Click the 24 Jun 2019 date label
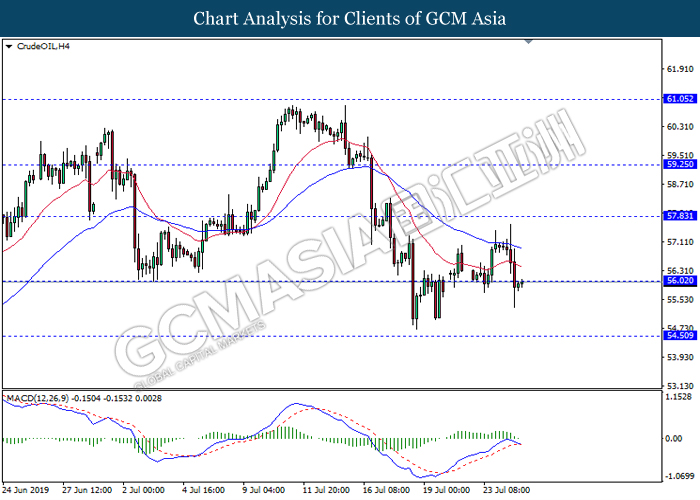 coord(25,490)
